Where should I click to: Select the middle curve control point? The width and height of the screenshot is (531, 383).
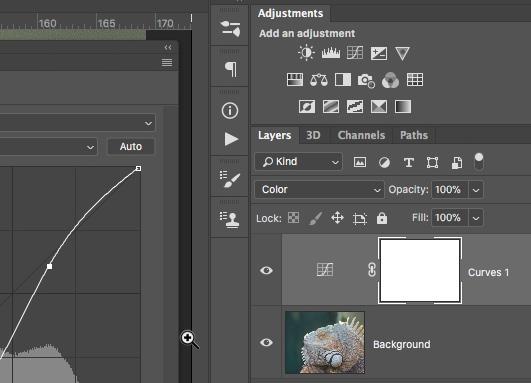point(49,267)
